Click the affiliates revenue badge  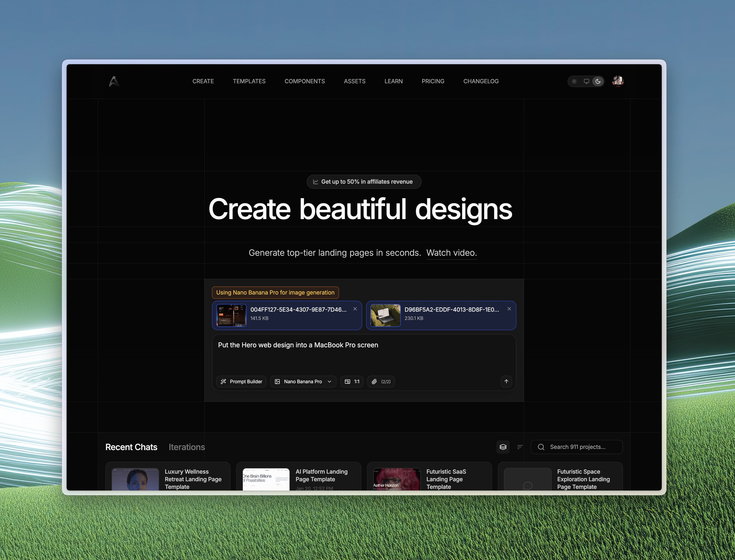click(364, 182)
